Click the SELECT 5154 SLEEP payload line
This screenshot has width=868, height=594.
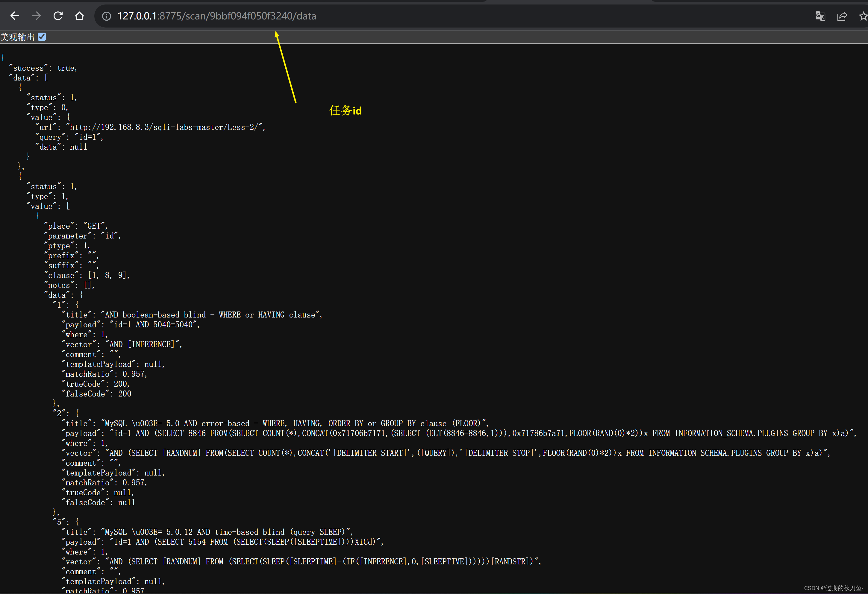(222, 542)
